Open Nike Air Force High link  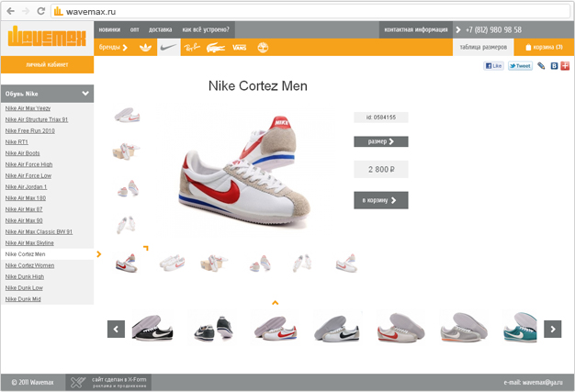29,164
